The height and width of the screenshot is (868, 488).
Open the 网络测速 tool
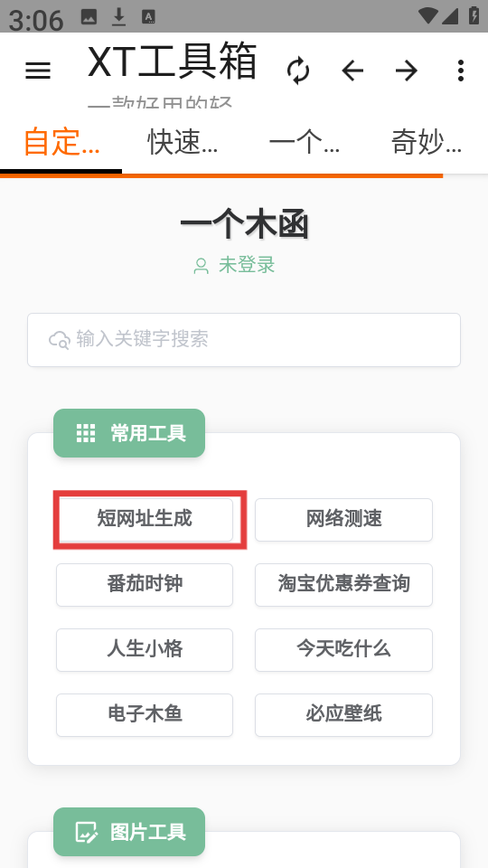343,519
